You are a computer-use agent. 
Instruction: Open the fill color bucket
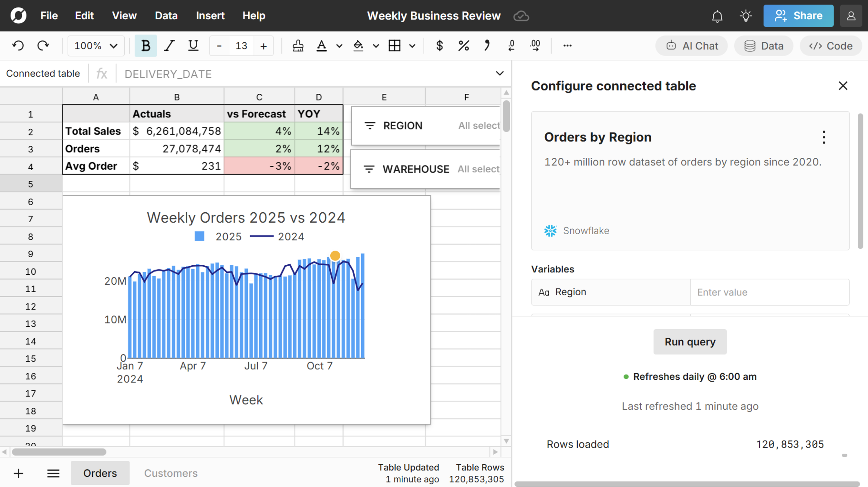tap(358, 46)
